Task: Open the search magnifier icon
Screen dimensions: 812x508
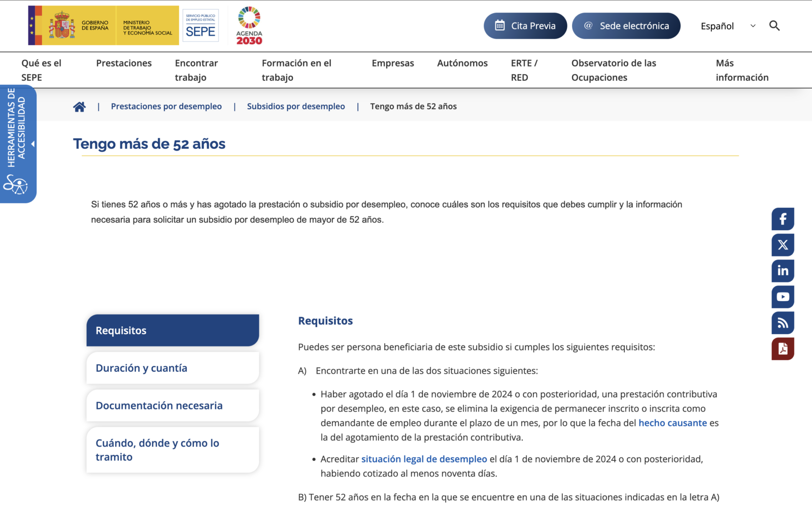Action: [x=774, y=26]
